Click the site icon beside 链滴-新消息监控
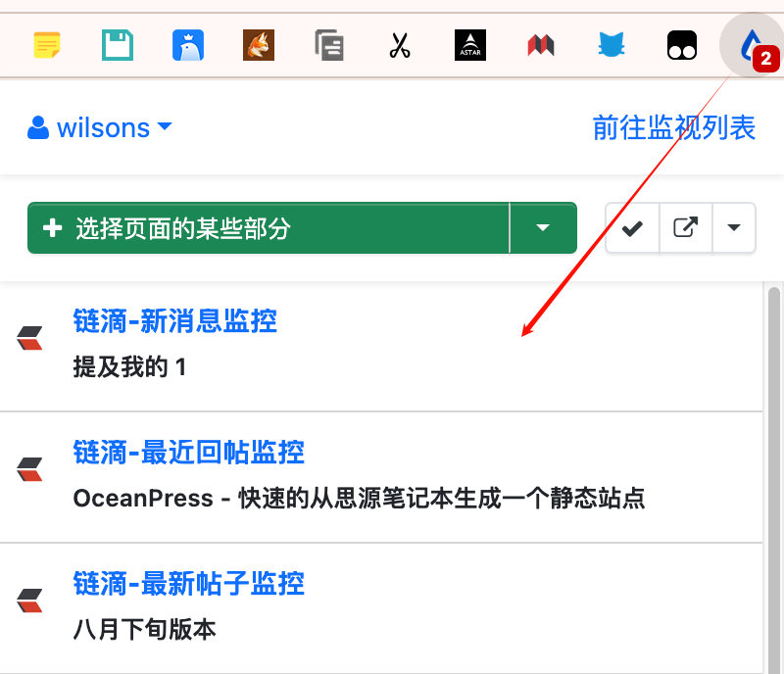Screen dimensions: 784x674 (x=30, y=339)
